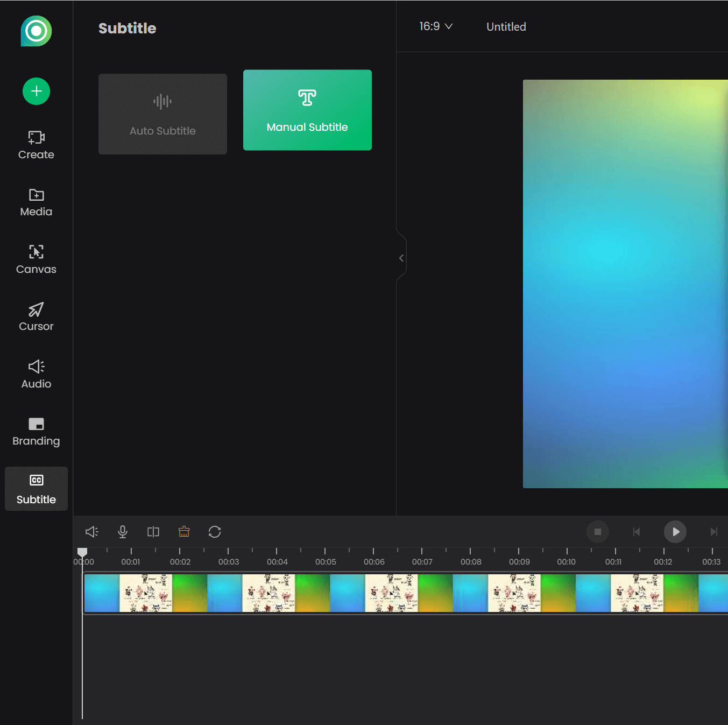Viewport: 728px width, 725px height.
Task: Switch to the Canvas section
Action: [36, 260]
